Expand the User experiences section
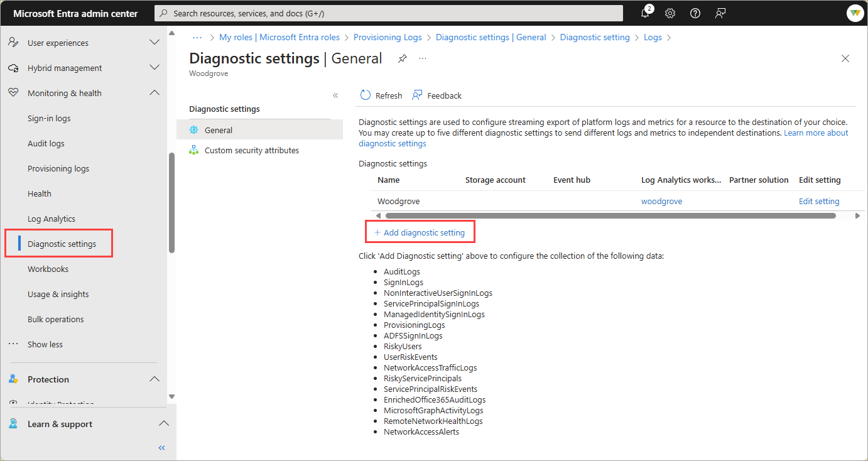This screenshot has height=461, width=868. [x=154, y=43]
